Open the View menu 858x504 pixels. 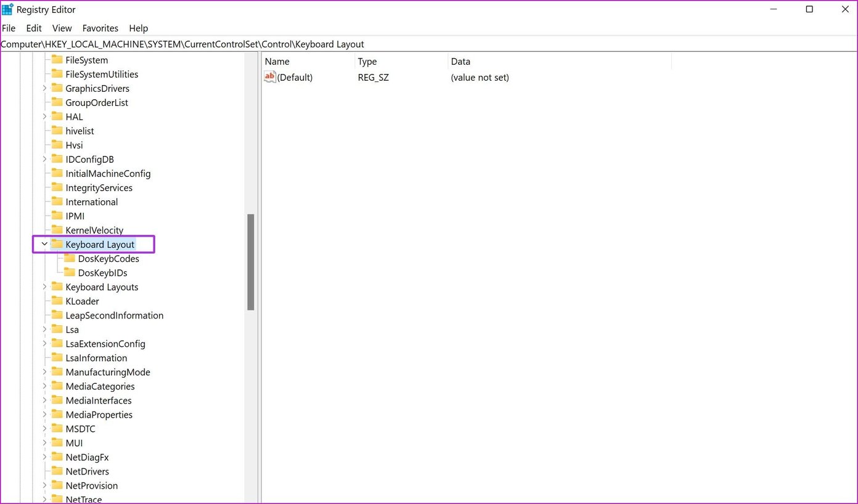coord(62,28)
